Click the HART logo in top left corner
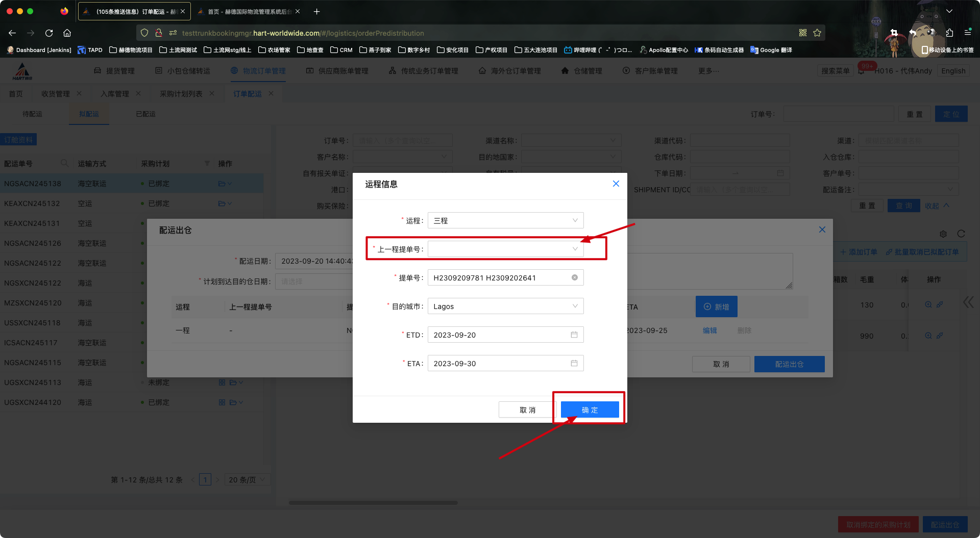This screenshot has width=980, height=538. click(x=21, y=70)
